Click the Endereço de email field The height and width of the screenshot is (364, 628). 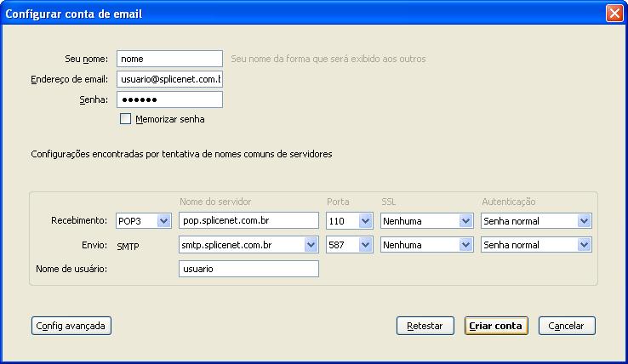tap(170, 79)
